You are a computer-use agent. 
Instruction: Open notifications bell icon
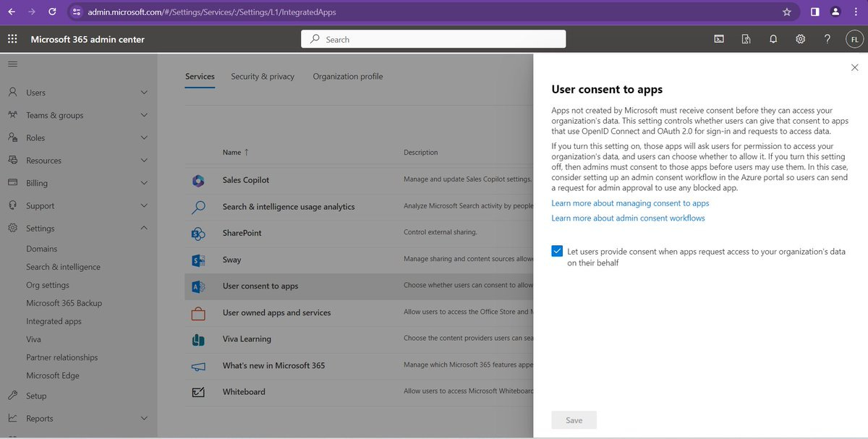[773, 39]
